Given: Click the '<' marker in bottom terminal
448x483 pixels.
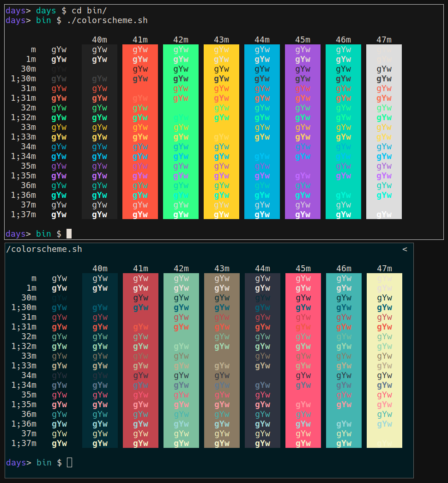Looking at the screenshot, I should (x=405, y=249).
